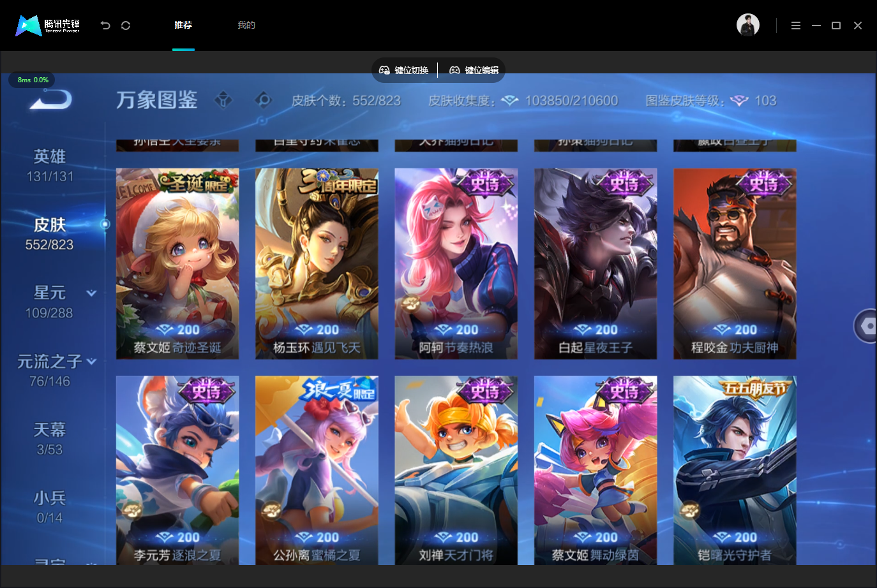Open the floating side panel handle
This screenshot has width=877, height=588.
(866, 326)
